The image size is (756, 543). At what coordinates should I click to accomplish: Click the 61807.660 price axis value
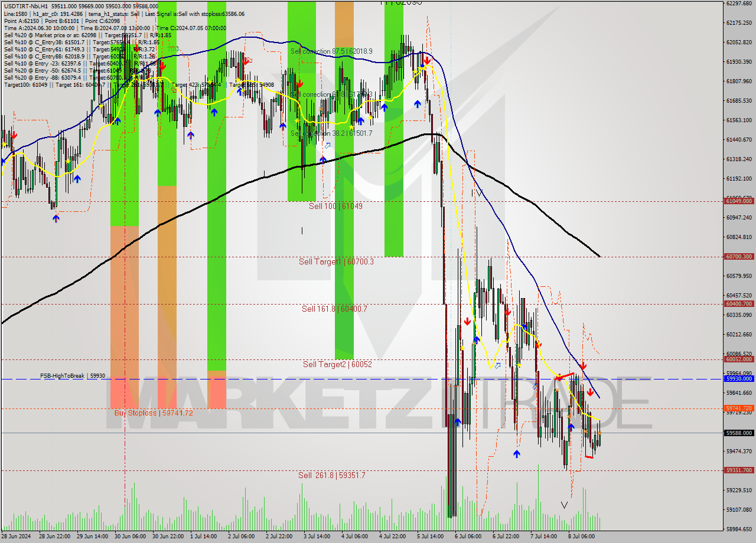738,81
